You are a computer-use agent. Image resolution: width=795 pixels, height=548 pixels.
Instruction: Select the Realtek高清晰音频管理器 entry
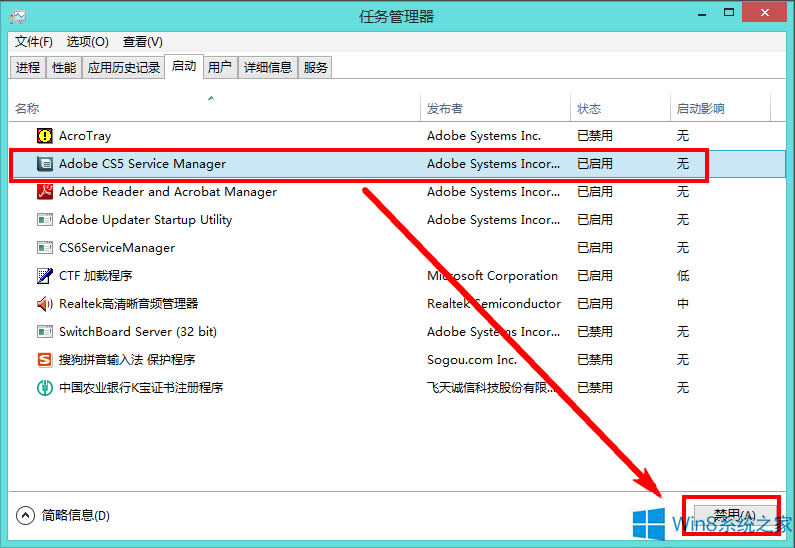(128, 304)
